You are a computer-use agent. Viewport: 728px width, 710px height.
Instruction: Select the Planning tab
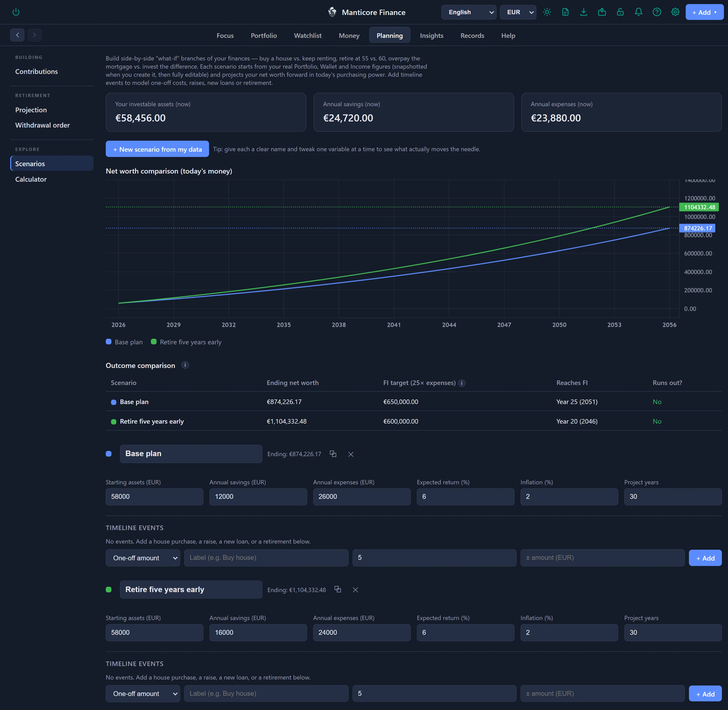click(x=389, y=35)
